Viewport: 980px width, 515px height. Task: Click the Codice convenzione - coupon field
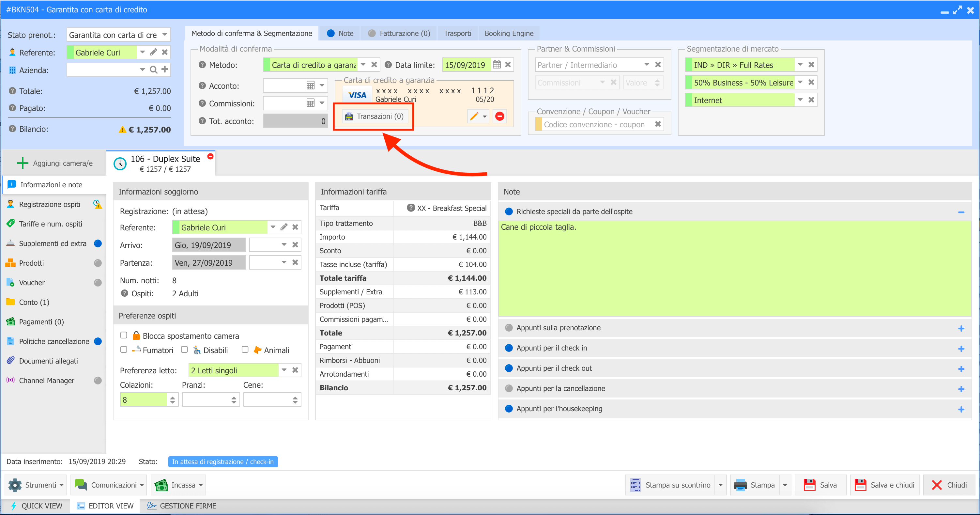(x=593, y=124)
